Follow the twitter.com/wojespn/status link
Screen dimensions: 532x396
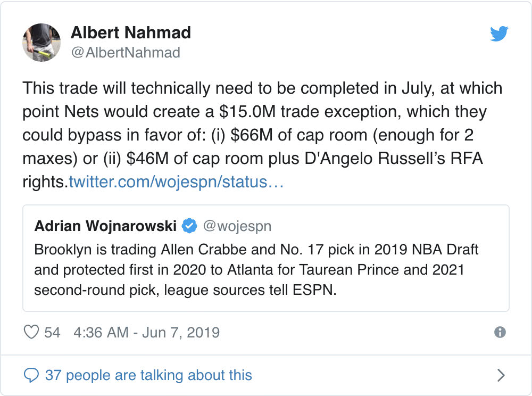176,182
